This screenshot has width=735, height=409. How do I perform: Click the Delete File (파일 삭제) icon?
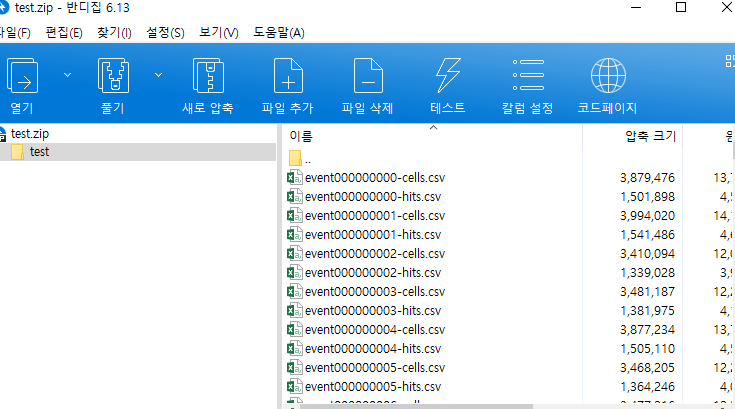click(x=368, y=75)
